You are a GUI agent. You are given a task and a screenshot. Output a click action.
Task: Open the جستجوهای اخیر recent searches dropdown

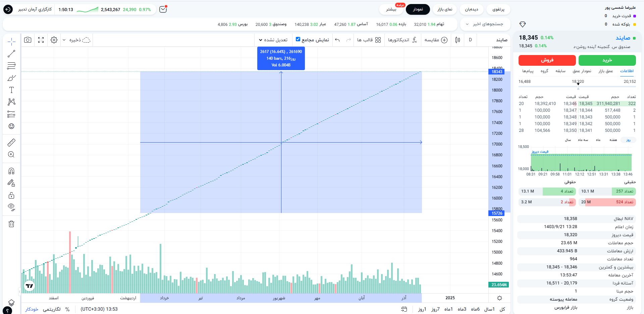click(485, 24)
